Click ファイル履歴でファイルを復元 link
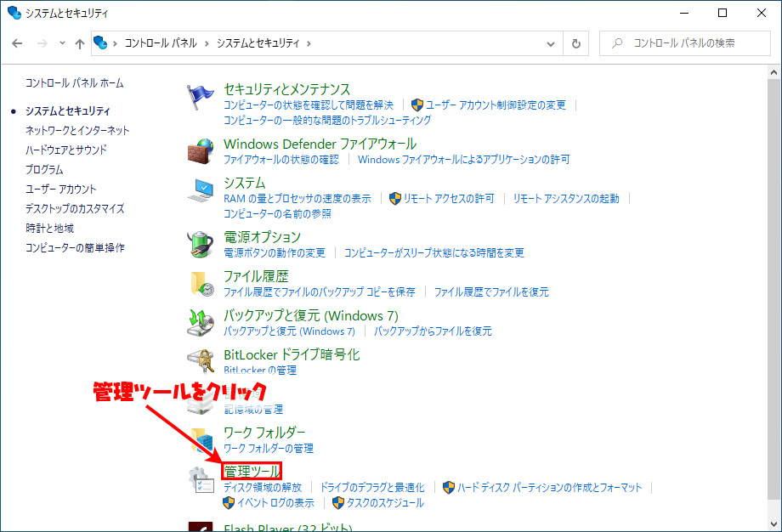 coord(491,291)
